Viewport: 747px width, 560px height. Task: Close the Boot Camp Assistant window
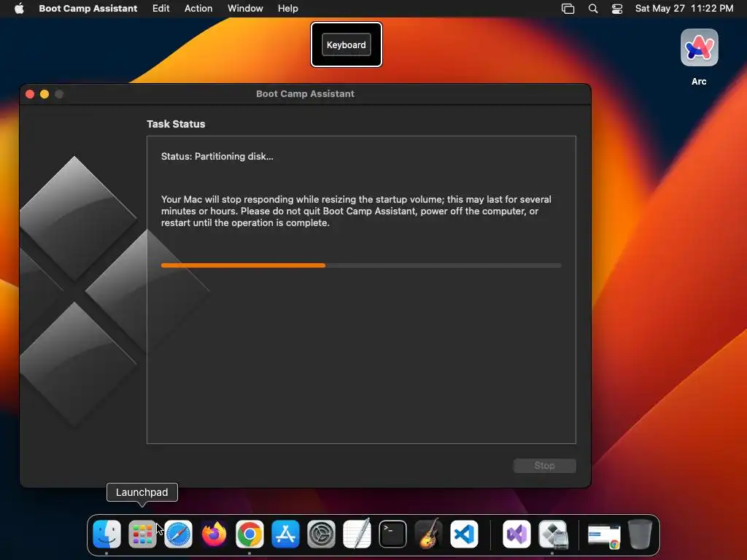30,94
